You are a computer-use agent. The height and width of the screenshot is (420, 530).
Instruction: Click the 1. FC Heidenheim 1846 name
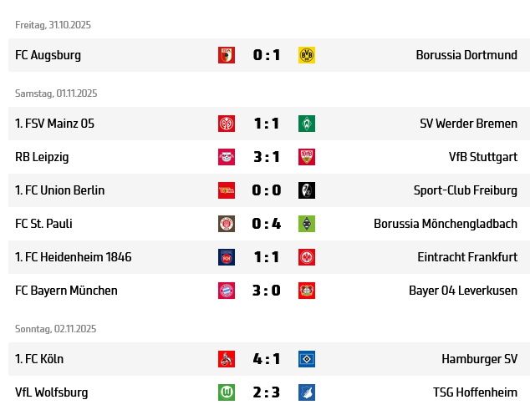74,257
